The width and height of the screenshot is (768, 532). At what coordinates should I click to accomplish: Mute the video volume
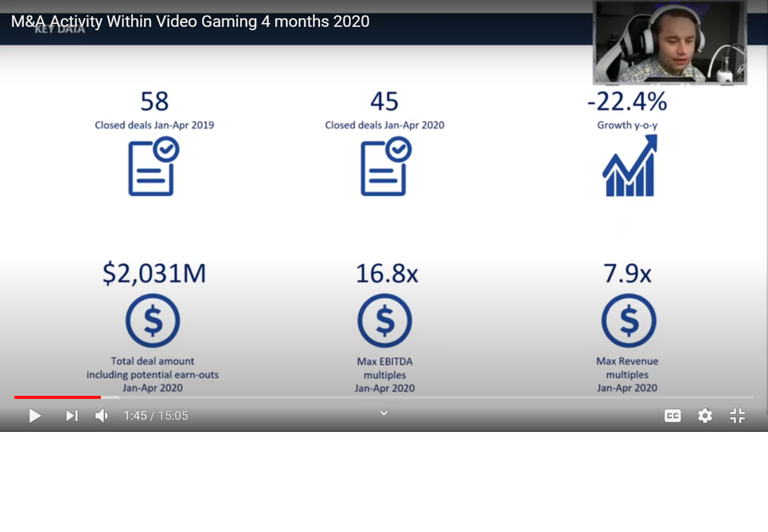pyautogui.click(x=101, y=415)
